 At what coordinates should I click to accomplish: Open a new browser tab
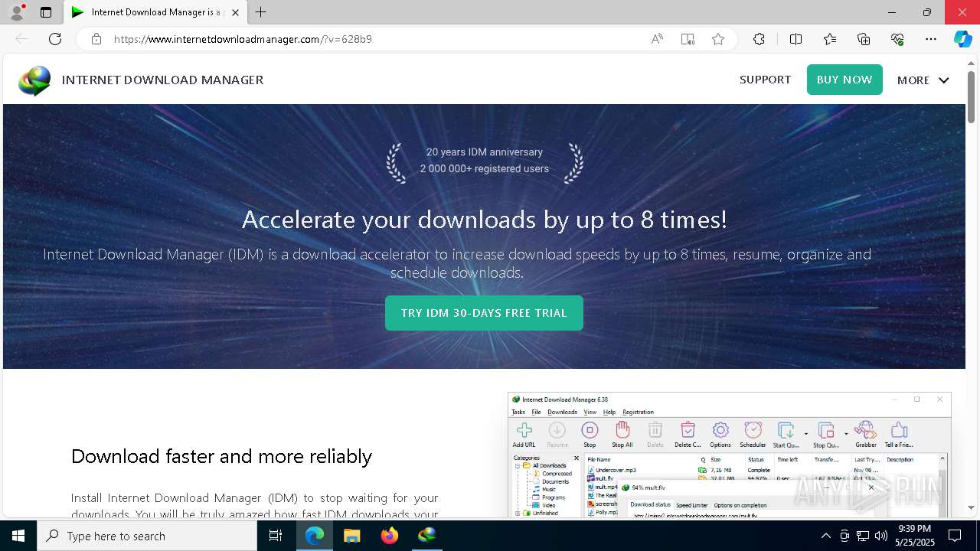click(260, 12)
